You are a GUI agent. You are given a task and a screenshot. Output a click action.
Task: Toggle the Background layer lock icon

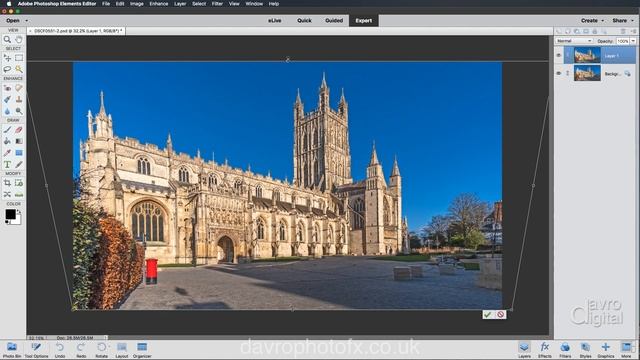pos(627,74)
